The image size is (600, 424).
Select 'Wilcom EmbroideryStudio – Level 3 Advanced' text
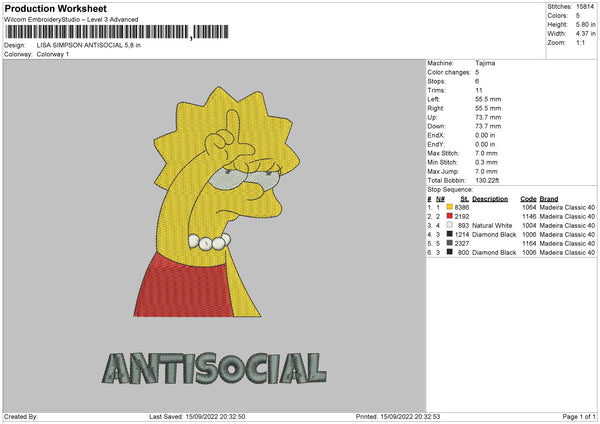pos(71,20)
